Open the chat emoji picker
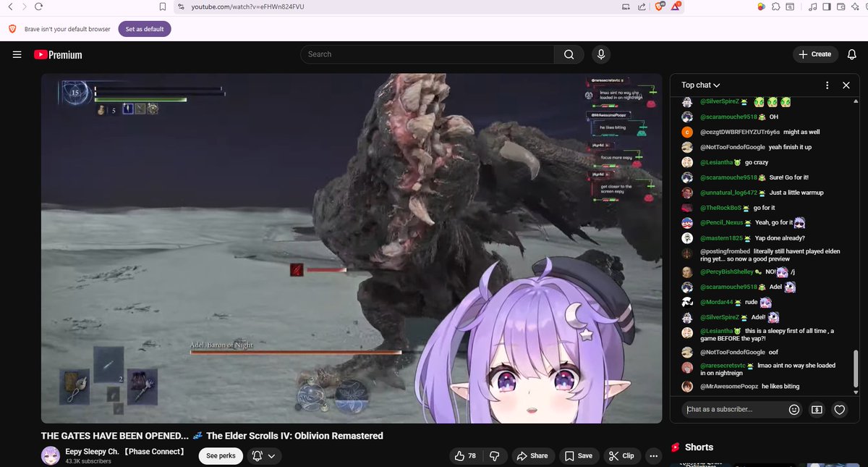 [794, 409]
